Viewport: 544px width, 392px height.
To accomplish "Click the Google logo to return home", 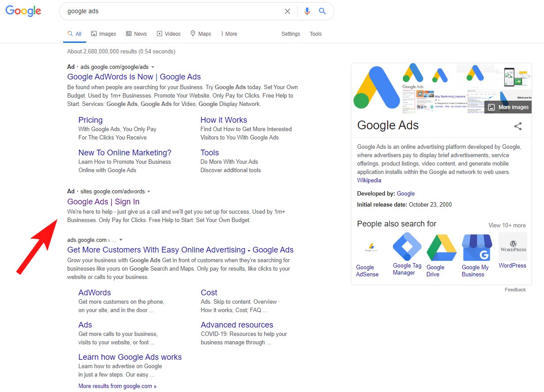I will tap(23, 11).
